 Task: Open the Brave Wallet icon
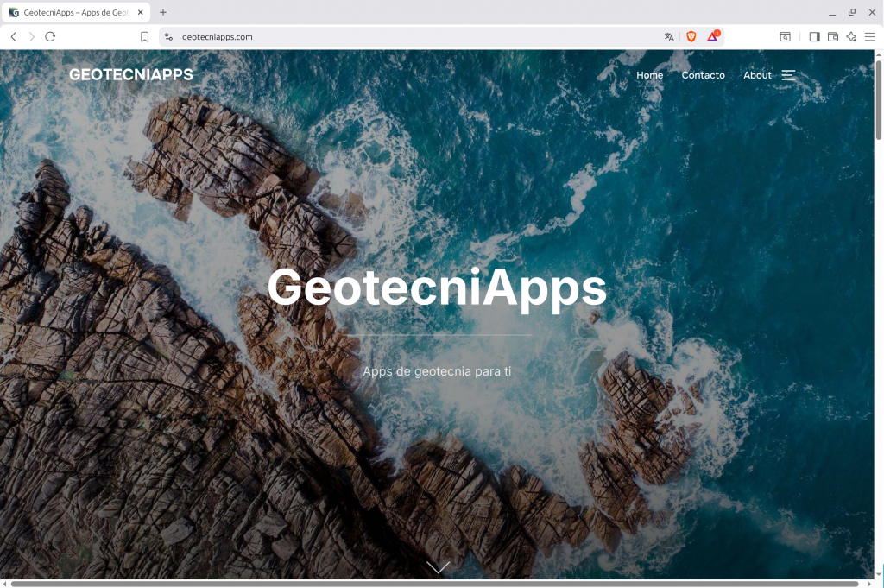pos(833,37)
